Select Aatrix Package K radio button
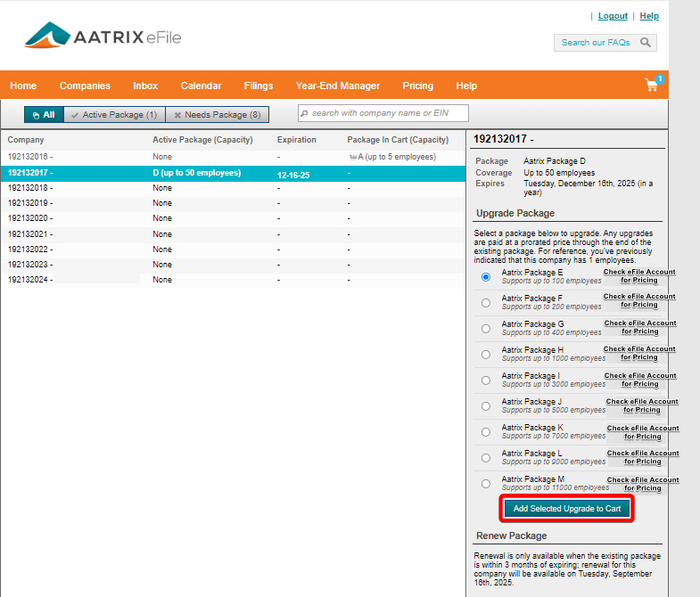700x597 pixels. click(486, 432)
